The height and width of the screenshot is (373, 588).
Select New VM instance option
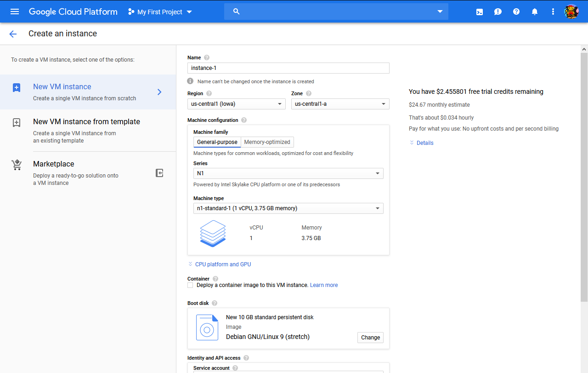click(88, 92)
